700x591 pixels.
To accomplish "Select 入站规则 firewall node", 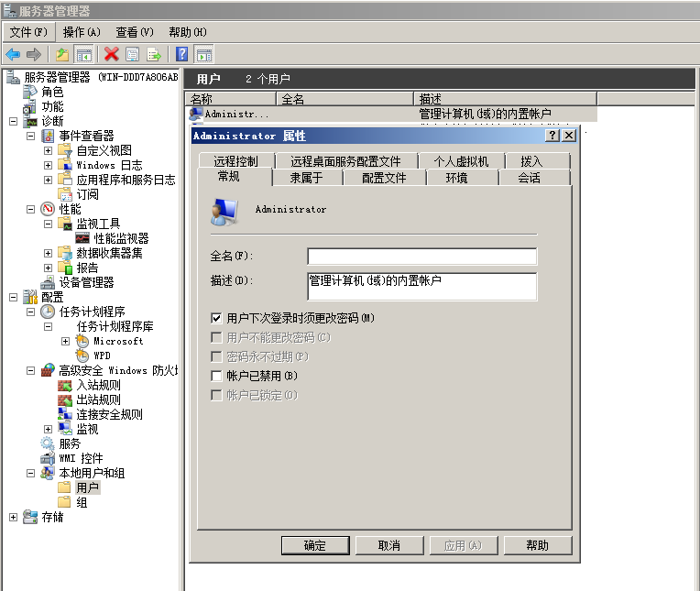I will [99, 385].
